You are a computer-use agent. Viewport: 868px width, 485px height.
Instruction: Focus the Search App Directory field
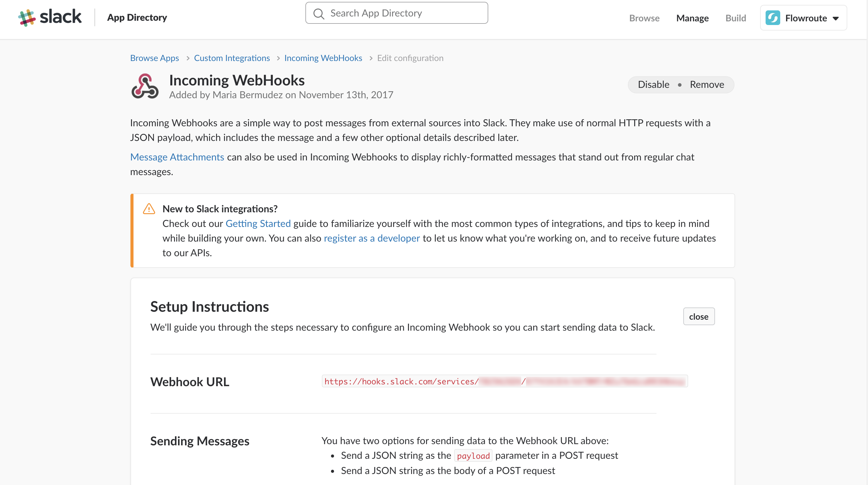click(x=397, y=13)
